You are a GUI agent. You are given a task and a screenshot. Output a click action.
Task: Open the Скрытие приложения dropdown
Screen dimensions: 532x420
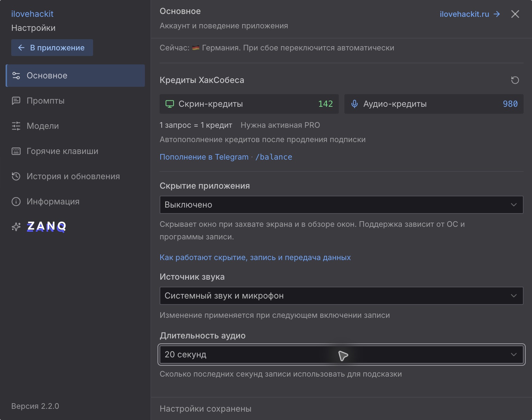click(342, 205)
